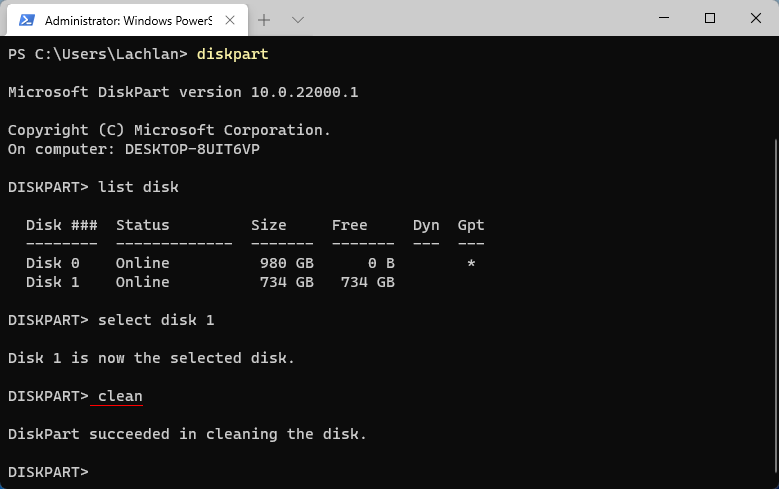Viewport: 779px width, 489px height.
Task: Click 'Microsoft DiskPart version 10.0.22000.1' line
Action: (x=183, y=92)
